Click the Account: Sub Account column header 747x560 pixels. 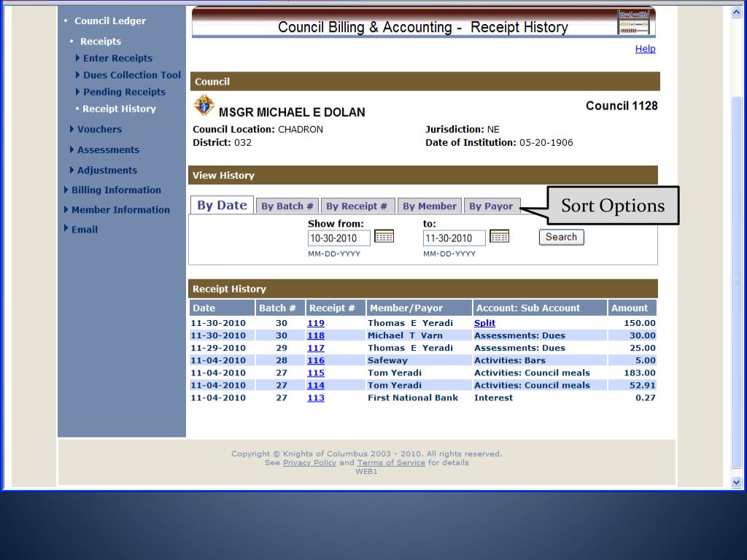pos(540,308)
